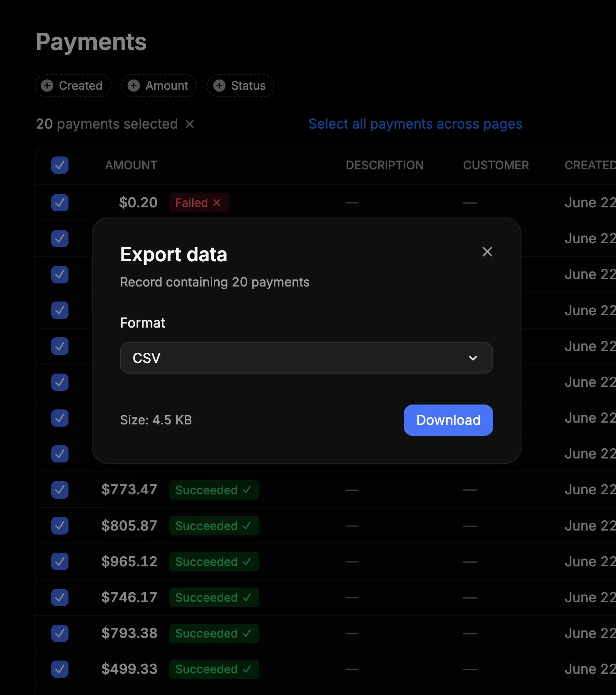This screenshot has height=695, width=616.
Task: Click the Size: 4.5 KB text
Action: tap(156, 420)
